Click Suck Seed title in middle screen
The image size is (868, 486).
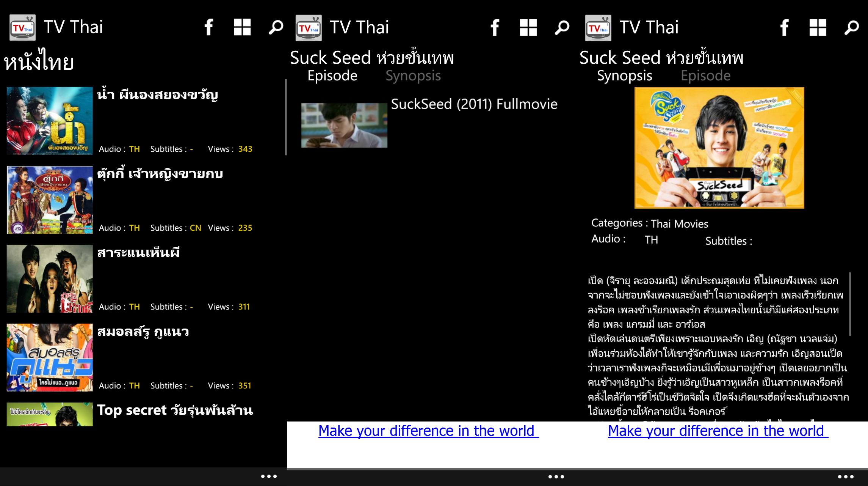pos(372,58)
